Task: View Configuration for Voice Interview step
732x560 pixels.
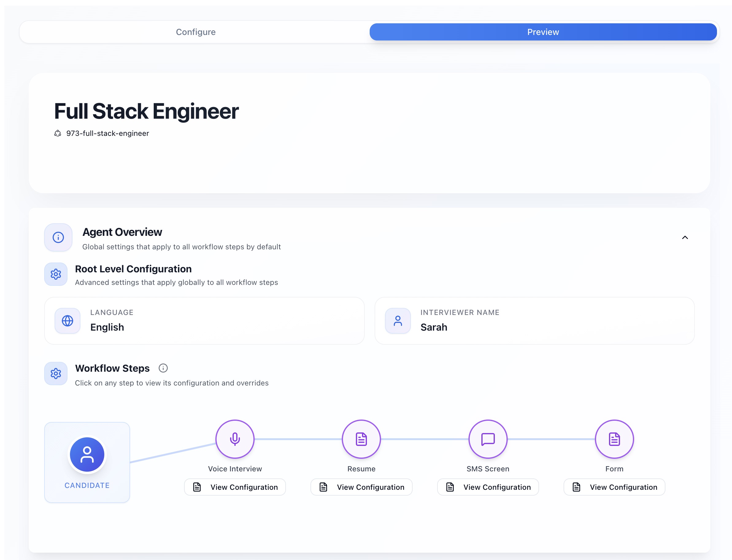Action: tap(235, 487)
